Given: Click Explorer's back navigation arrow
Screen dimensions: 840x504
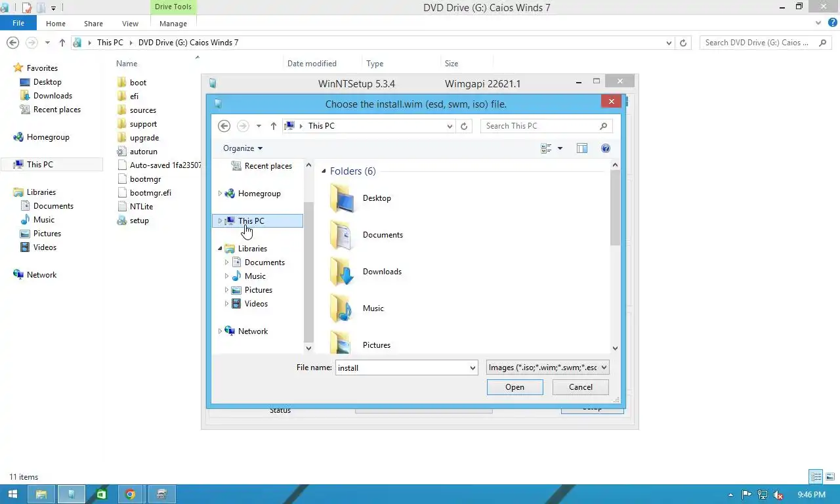Looking at the screenshot, I should point(12,43).
